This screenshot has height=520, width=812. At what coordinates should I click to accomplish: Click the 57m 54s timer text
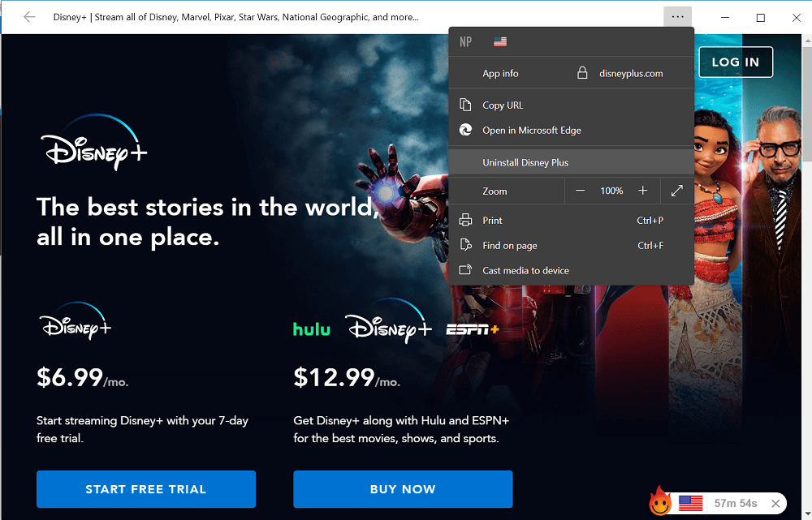click(x=736, y=504)
